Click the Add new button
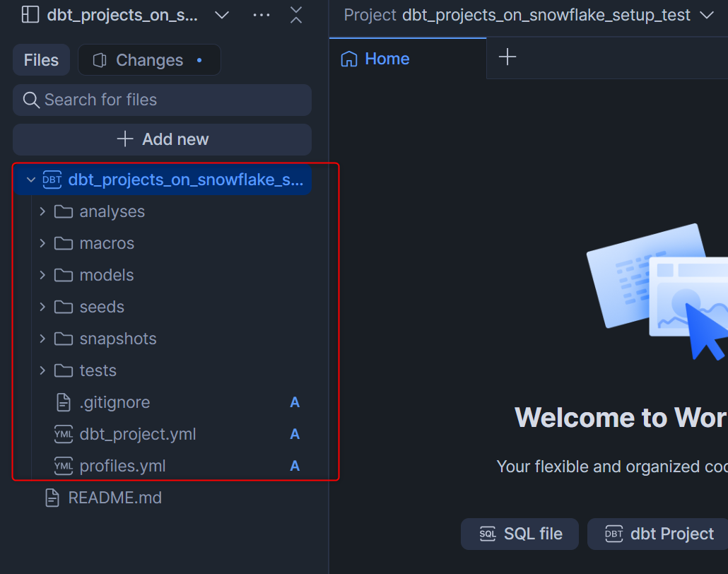 (162, 139)
